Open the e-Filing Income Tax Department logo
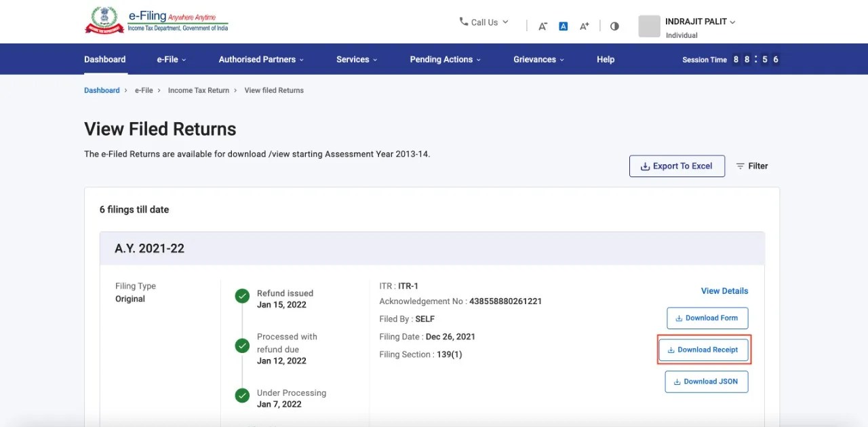 click(x=157, y=20)
